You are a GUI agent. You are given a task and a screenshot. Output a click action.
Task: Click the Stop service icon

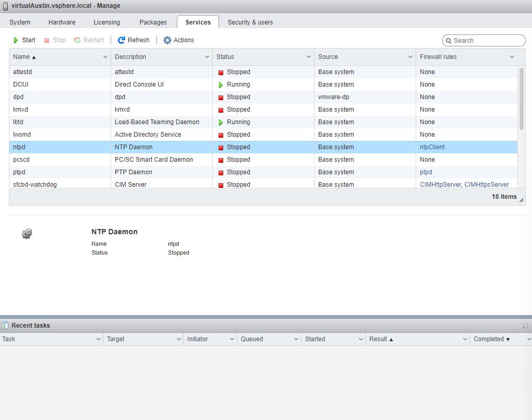[x=46, y=40]
